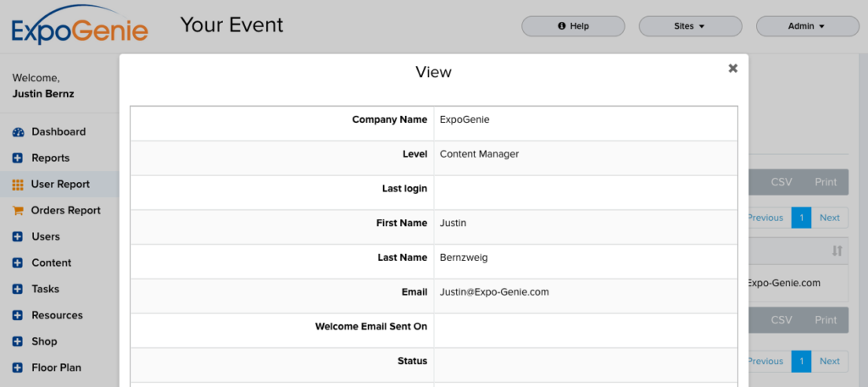Open the Admin dropdown menu
Image resolution: width=868 pixels, height=387 pixels.
tap(807, 26)
